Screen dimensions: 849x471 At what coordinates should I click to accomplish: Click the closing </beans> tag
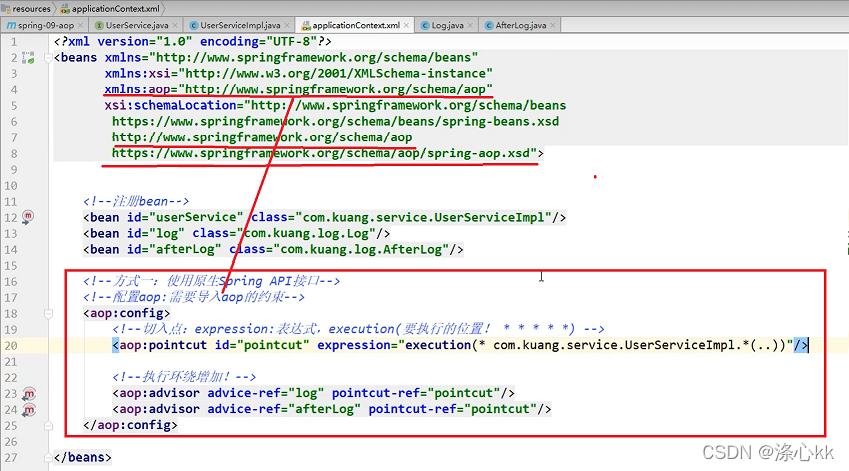tap(83, 457)
